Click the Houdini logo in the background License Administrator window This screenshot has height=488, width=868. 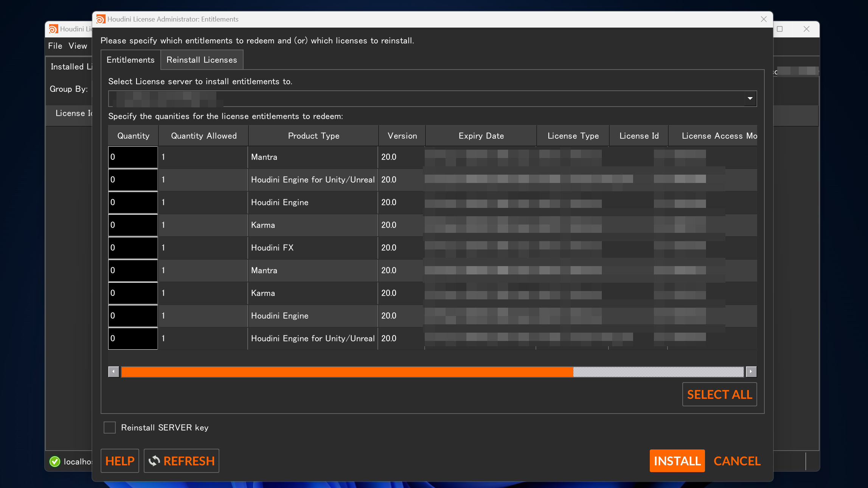[x=53, y=29]
